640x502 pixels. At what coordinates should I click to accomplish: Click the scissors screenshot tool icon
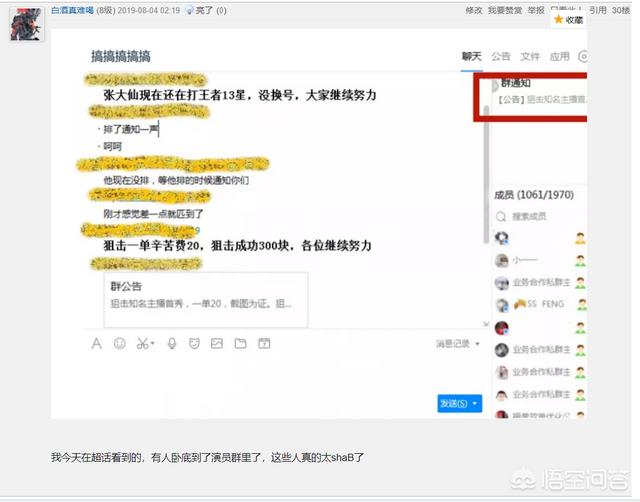click(x=142, y=344)
